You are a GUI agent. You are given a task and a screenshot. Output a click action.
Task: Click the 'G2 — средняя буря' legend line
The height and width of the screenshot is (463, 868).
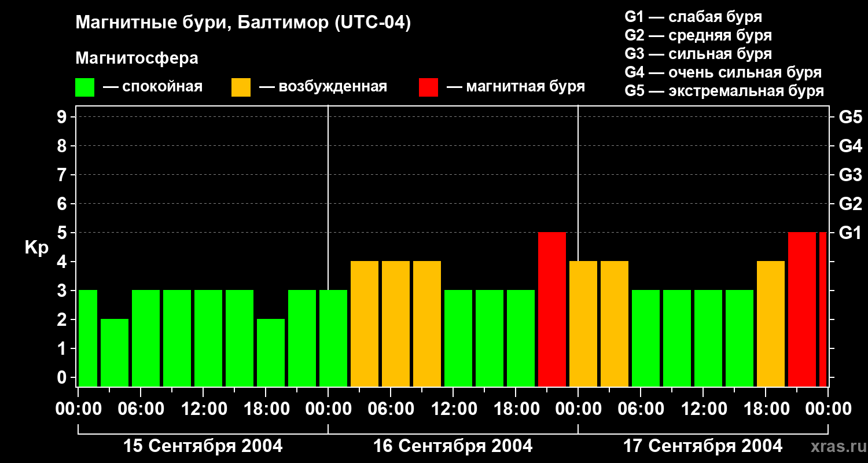698,35
